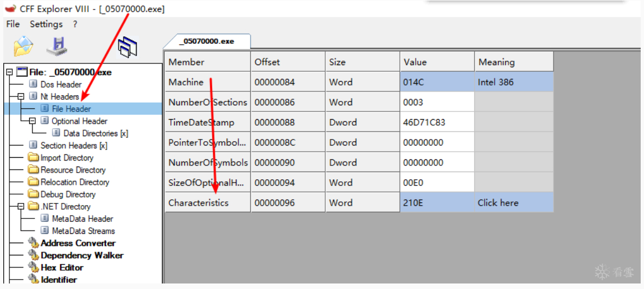Select the NumberOfSections value 0003 cell
The height and width of the screenshot is (289, 644).
pos(437,102)
